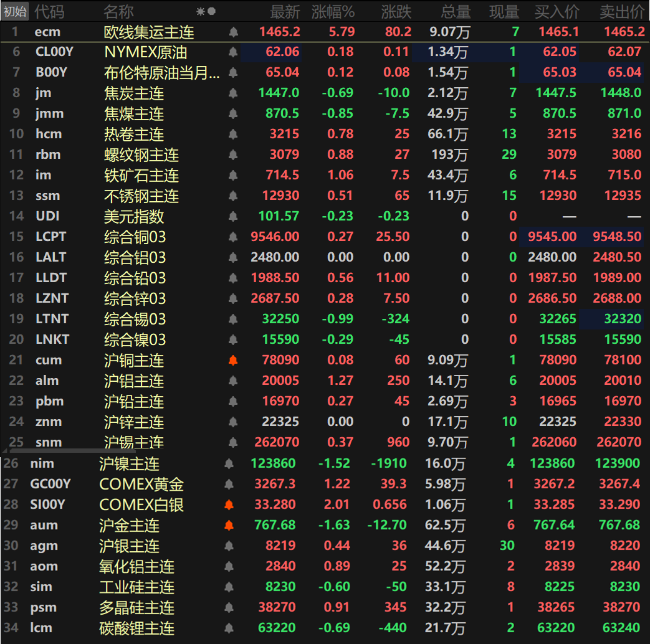Click the 现量 column header
Screen dimensions: 650x644
pyautogui.click(x=505, y=12)
